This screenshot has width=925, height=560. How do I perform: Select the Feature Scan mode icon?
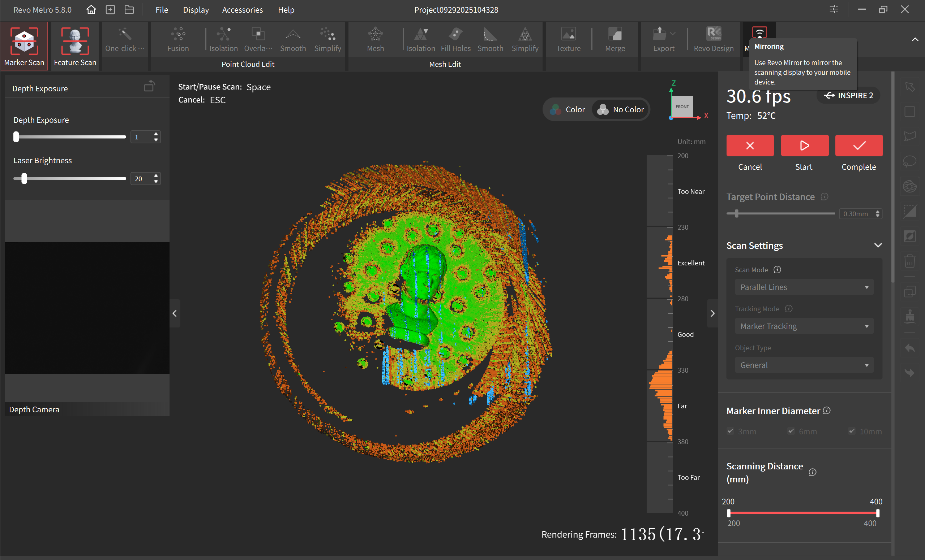click(x=75, y=41)
